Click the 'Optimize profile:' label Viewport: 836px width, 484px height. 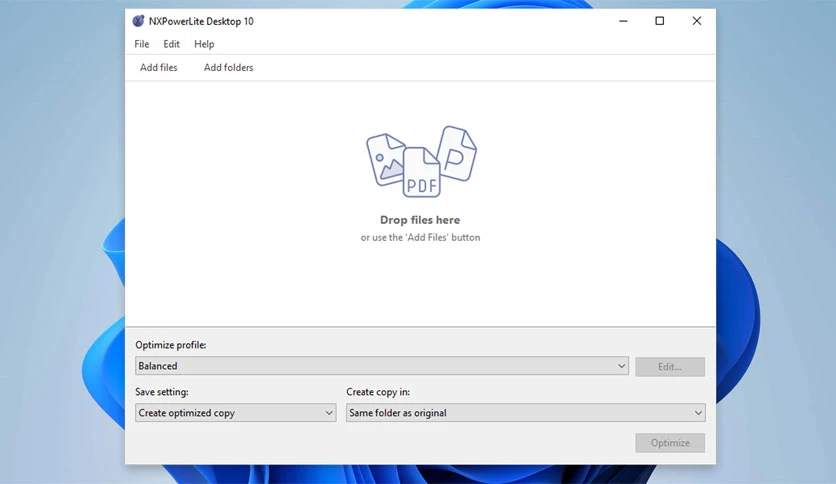point(171,345)
